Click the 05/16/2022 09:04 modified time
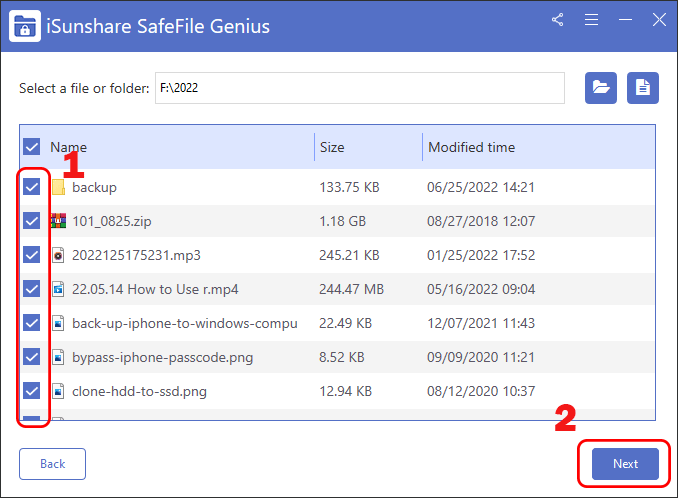 tap(481, 289)
